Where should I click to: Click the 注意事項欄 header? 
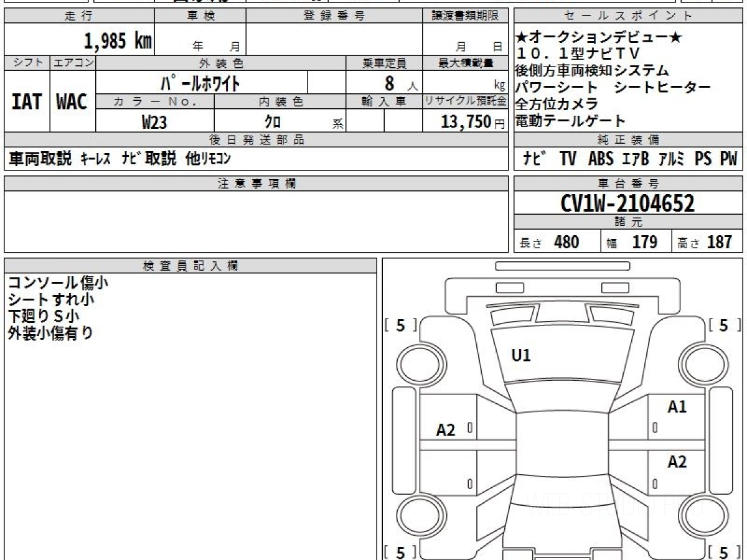click(x=256, y=184)
